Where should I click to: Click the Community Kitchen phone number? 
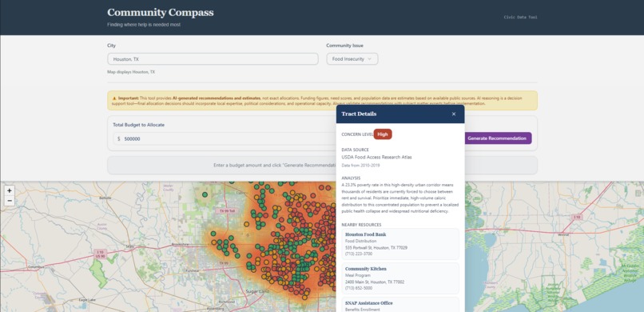(x=359, y=288)
